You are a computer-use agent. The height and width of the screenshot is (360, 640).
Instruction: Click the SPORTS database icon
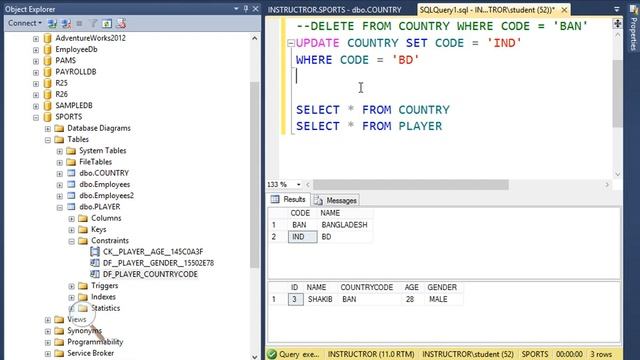tap(47, 117)
